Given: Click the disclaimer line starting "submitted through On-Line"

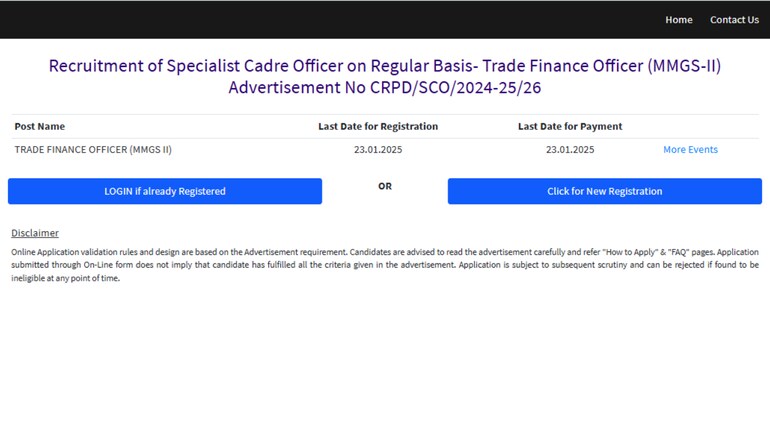Looking at the screenshot, I should [x=385, y=265].
